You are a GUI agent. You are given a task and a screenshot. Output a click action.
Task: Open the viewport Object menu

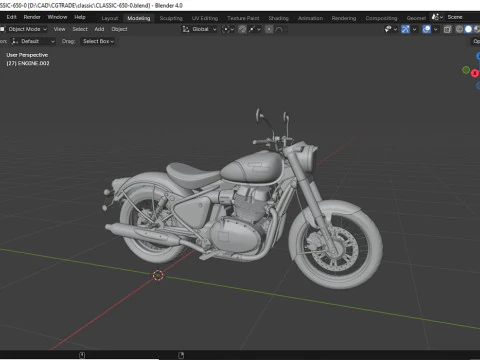(119, 29)
